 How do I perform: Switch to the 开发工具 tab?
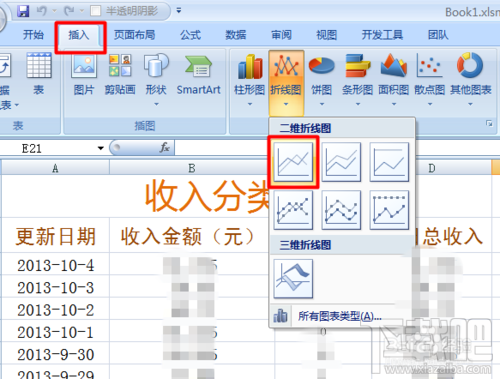[382, 35]
